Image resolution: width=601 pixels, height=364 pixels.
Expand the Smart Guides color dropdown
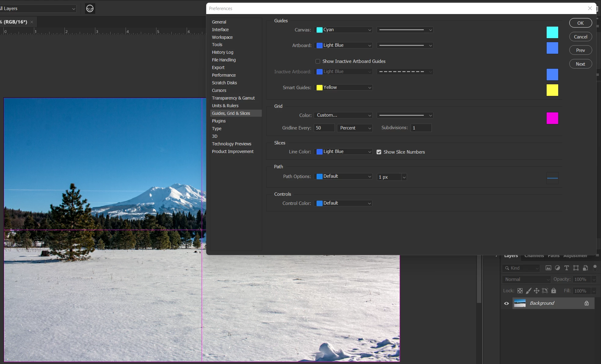click(343, 88)
